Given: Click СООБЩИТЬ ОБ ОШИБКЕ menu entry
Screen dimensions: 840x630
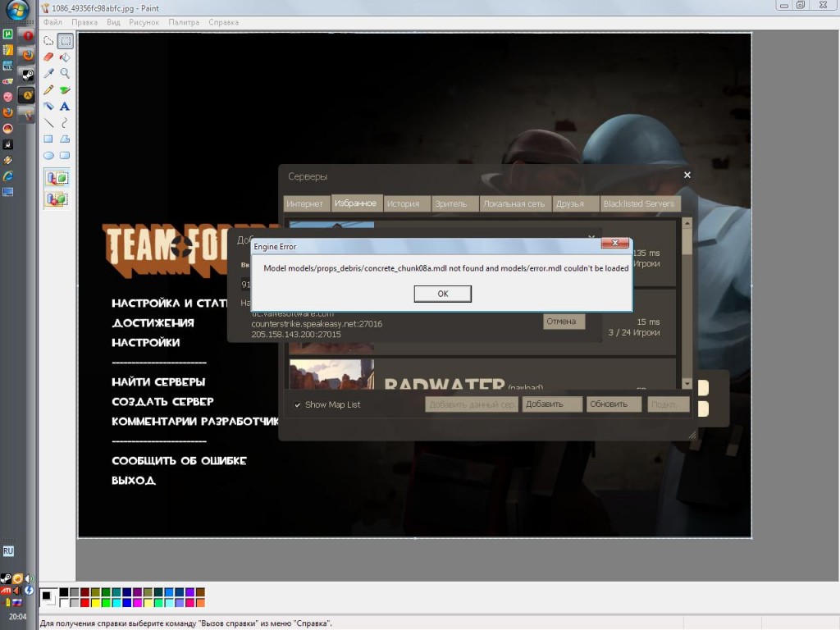Looking at the screenshot, I should (180, 461).
